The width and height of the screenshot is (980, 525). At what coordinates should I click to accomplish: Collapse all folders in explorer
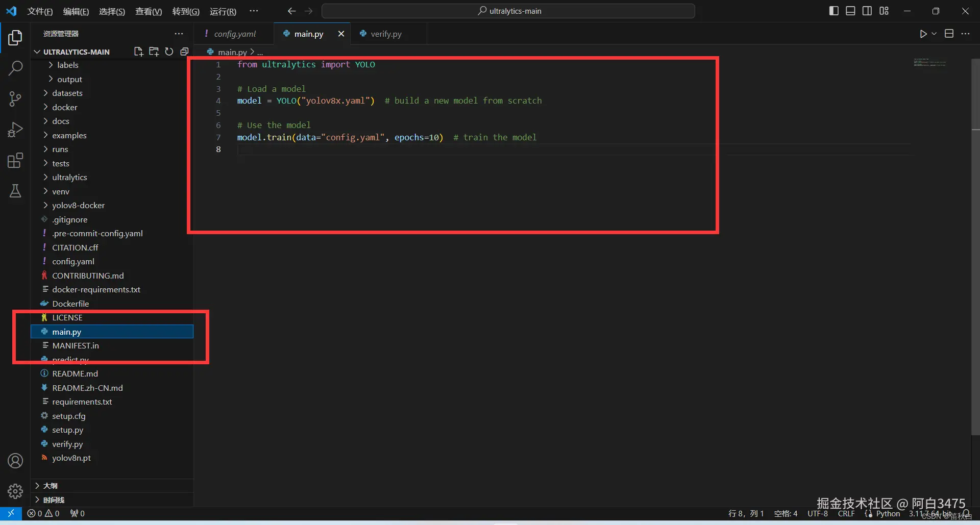[x=184, y=52]
